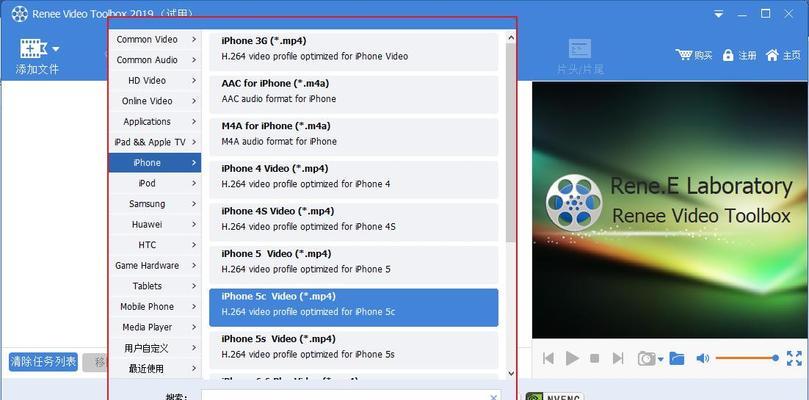Adjust the volume slider
The image size is (809, 400).
(747, 358)
